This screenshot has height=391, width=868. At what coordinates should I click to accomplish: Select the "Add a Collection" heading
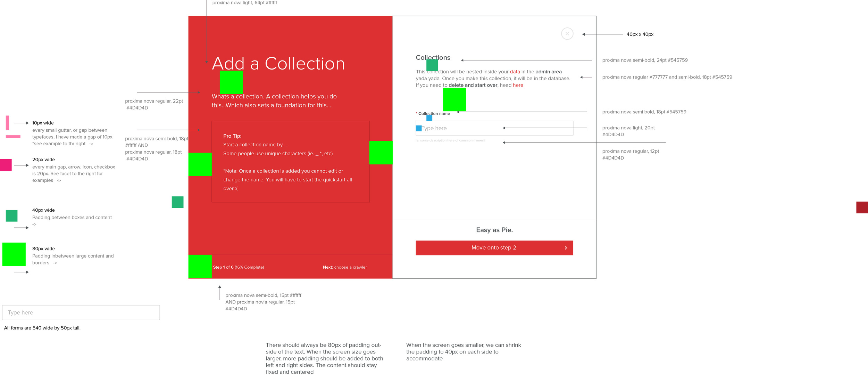(278, 64)
